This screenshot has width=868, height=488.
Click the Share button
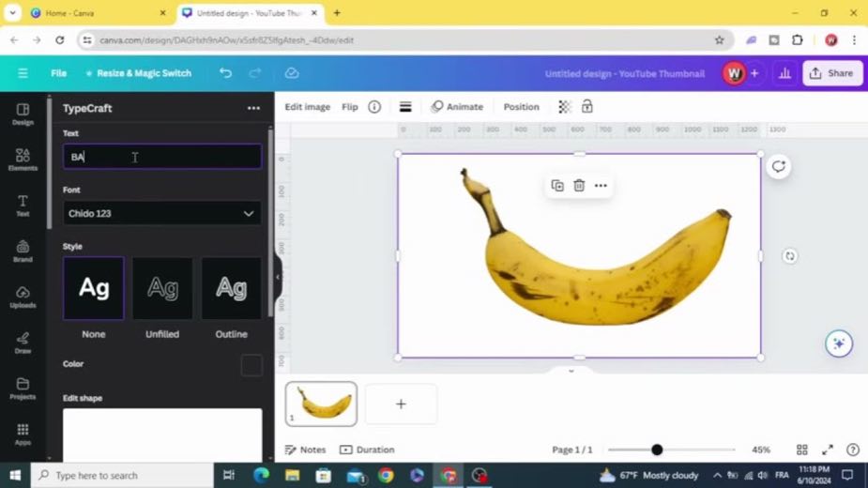pos(832,73)
